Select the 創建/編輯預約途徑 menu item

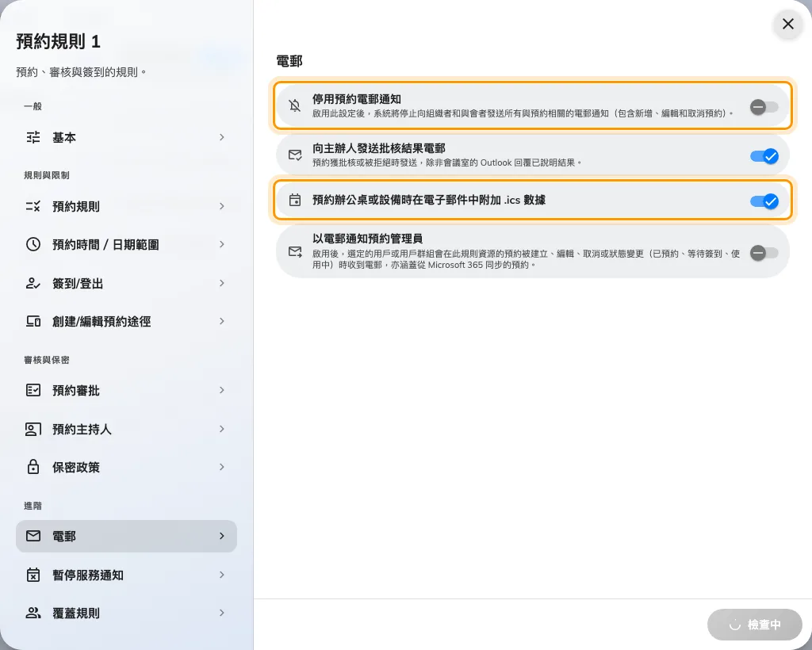pos(126,321)
